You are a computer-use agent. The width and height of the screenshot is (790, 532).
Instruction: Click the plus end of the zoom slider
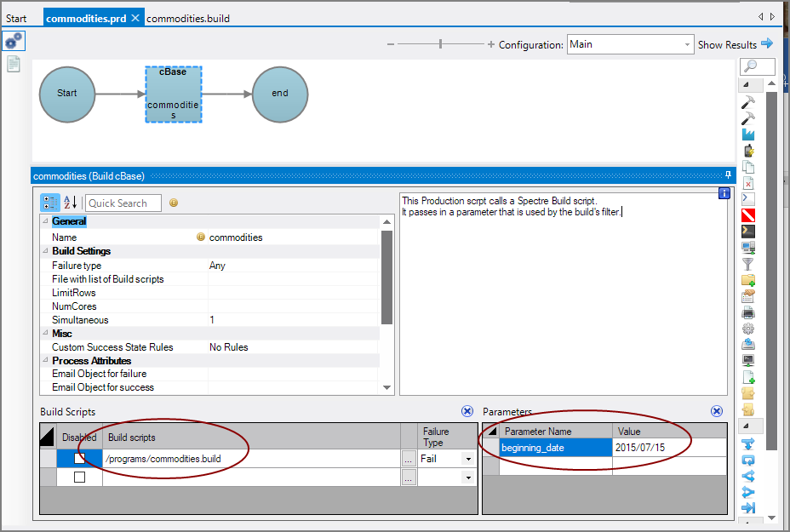[490, 44]
